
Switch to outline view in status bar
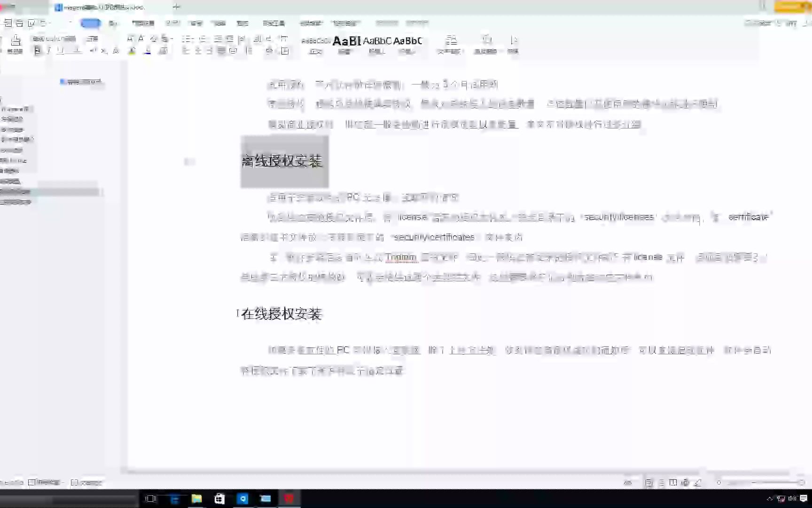[x=661, y=483]
